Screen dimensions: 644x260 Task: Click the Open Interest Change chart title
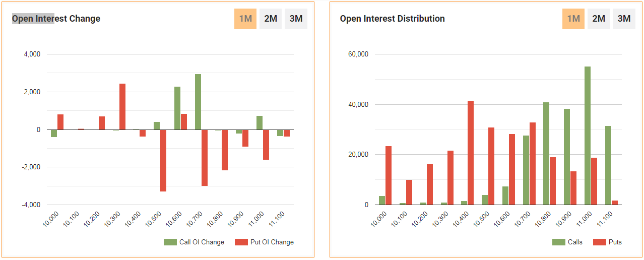pyautogui.click(x=56, y=19)
